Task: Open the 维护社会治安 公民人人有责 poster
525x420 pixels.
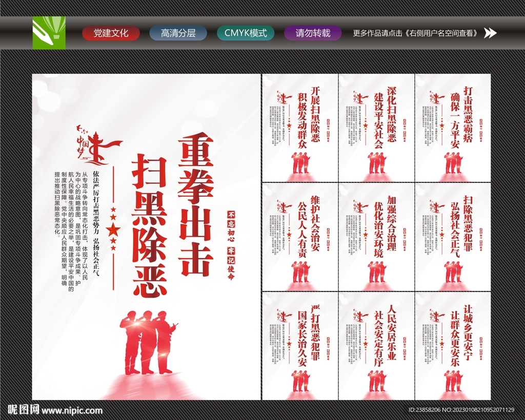Action: [x=300, y=237]
